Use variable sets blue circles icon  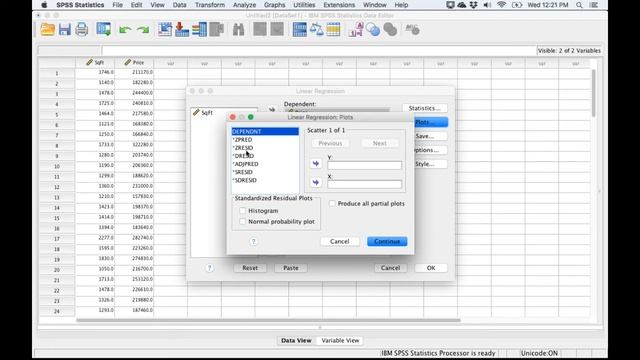click(x=373, y=29)
